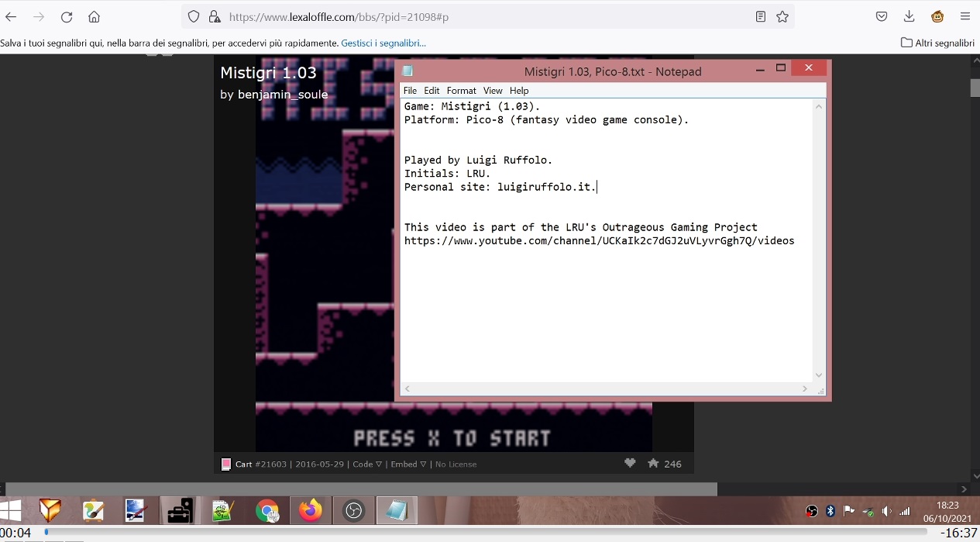The height and width of the screenshot is (542, 980).
Task: Click the pink cart cartridge icon
Action: click(226, 464)
